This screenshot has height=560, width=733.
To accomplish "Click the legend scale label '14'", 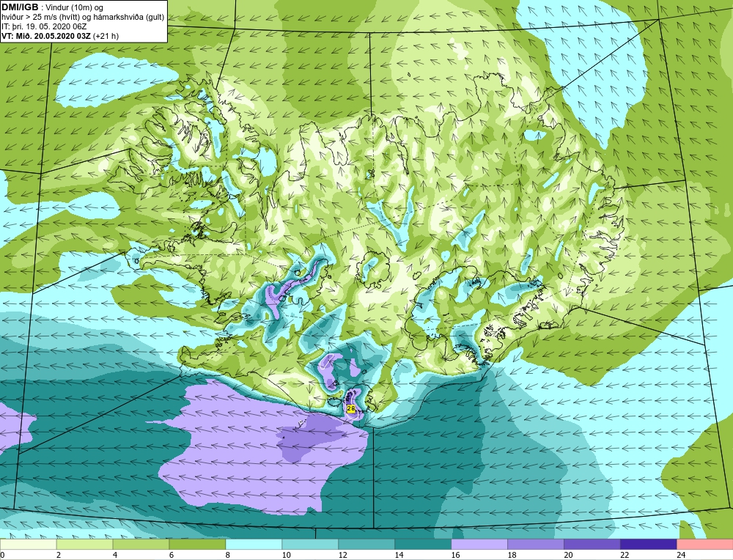I will pyautogui.click(x=399, y=555).
